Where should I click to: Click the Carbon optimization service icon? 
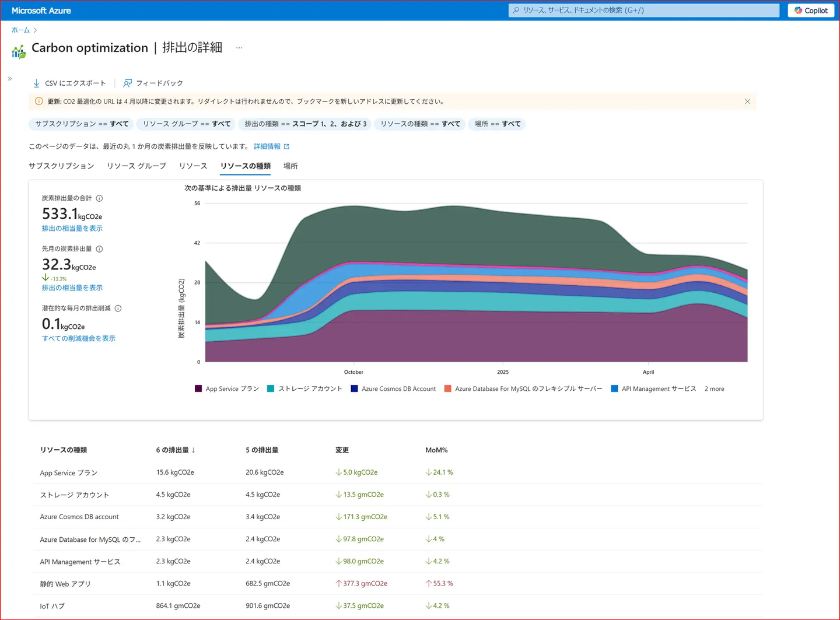pyautogui.click(x=19, y=52)
